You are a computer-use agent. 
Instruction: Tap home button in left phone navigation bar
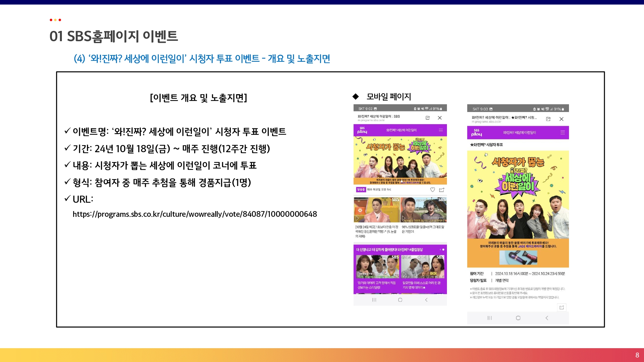point(400,300)
